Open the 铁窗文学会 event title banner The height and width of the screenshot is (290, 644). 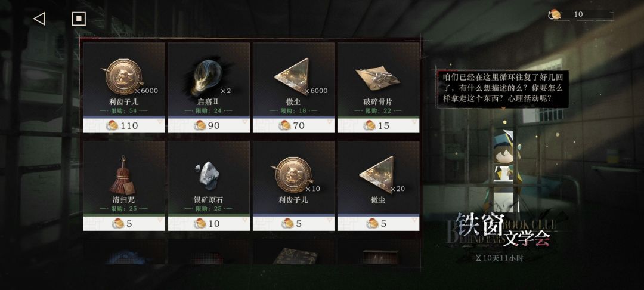point(503,233)
